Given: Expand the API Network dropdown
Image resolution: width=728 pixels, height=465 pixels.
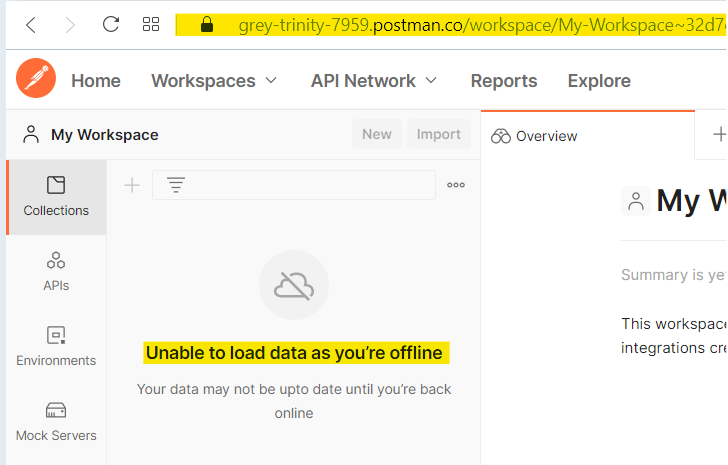Looking at the screenshot, I should [374, 81].
